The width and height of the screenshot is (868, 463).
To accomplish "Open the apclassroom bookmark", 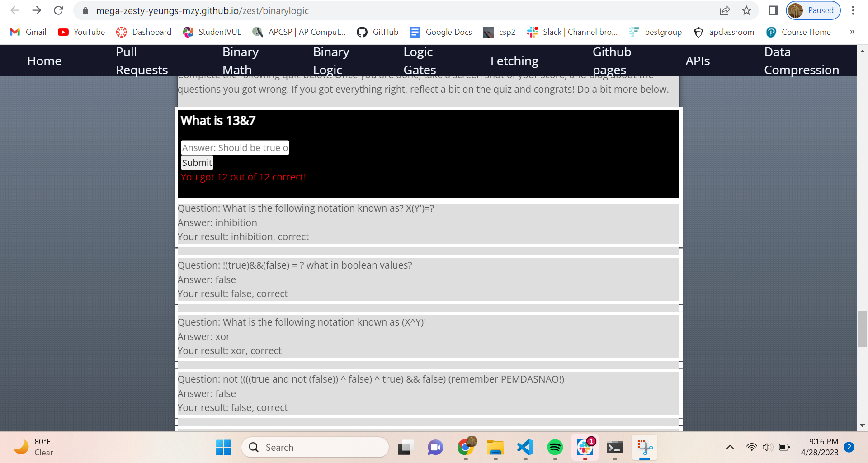I will (724, 32).
